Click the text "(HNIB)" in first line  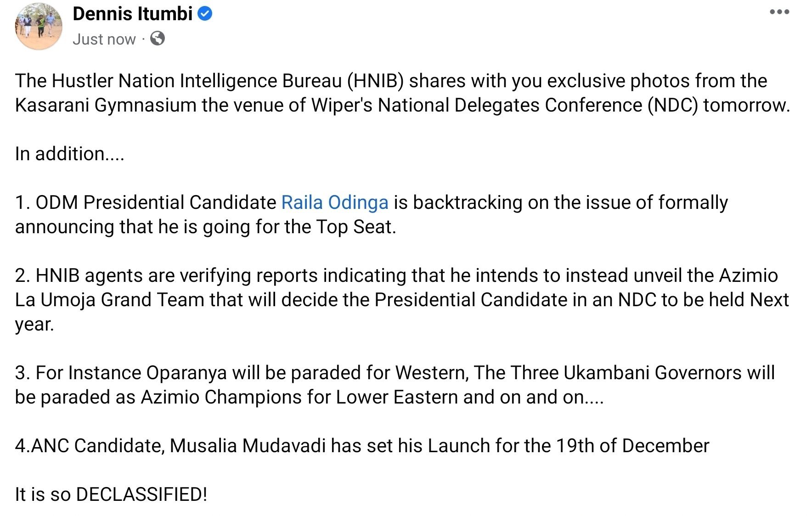point(375,81)
